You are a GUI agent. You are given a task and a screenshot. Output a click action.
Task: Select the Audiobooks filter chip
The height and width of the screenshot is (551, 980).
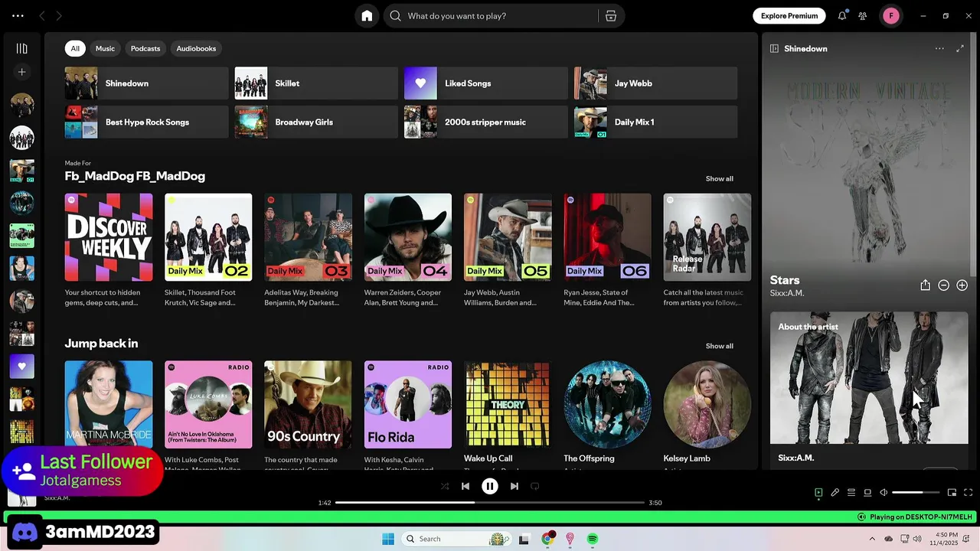click(196, 48)
